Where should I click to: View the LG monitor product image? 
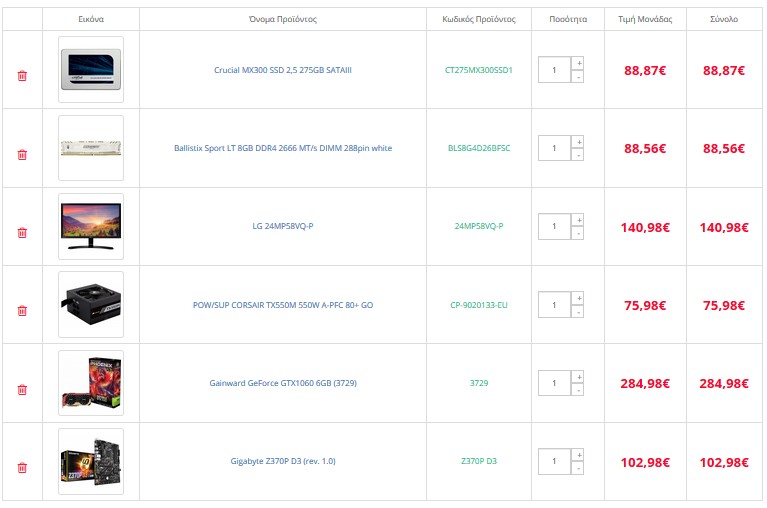(x=91, y=226)
